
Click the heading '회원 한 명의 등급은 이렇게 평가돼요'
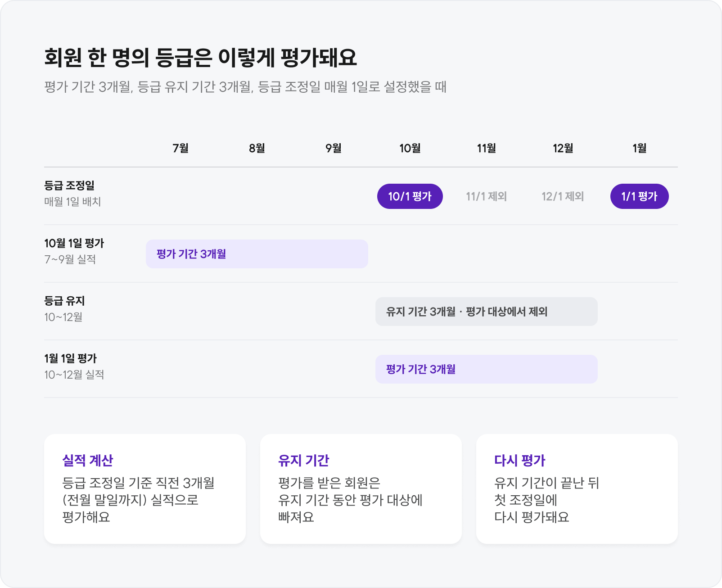point(201,58)
